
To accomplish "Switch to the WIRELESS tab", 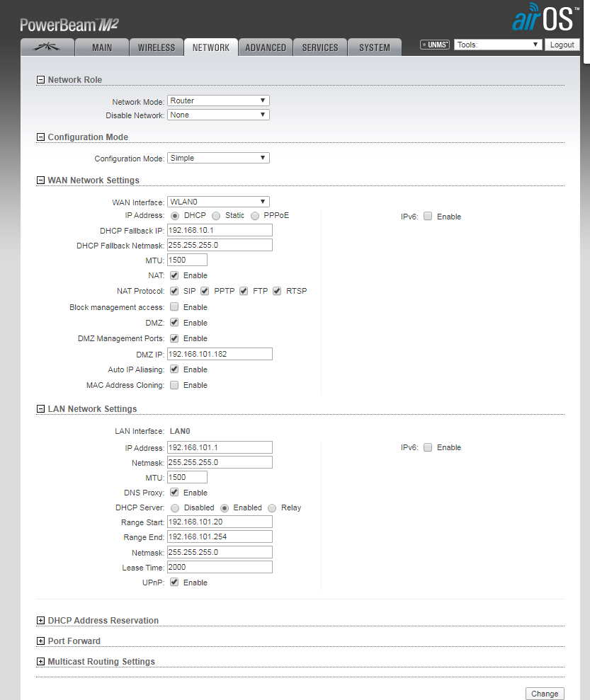I will [157, 47].
